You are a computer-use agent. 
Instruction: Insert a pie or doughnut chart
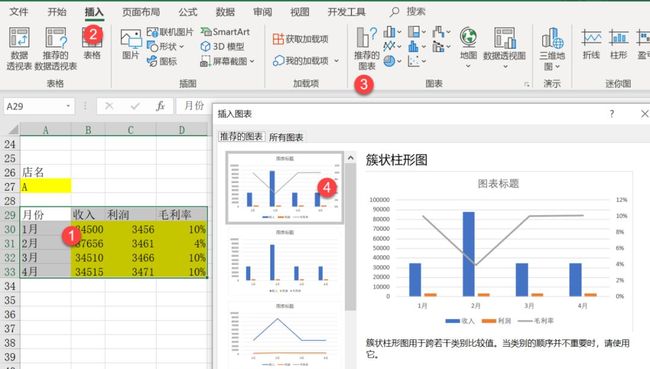389,61
